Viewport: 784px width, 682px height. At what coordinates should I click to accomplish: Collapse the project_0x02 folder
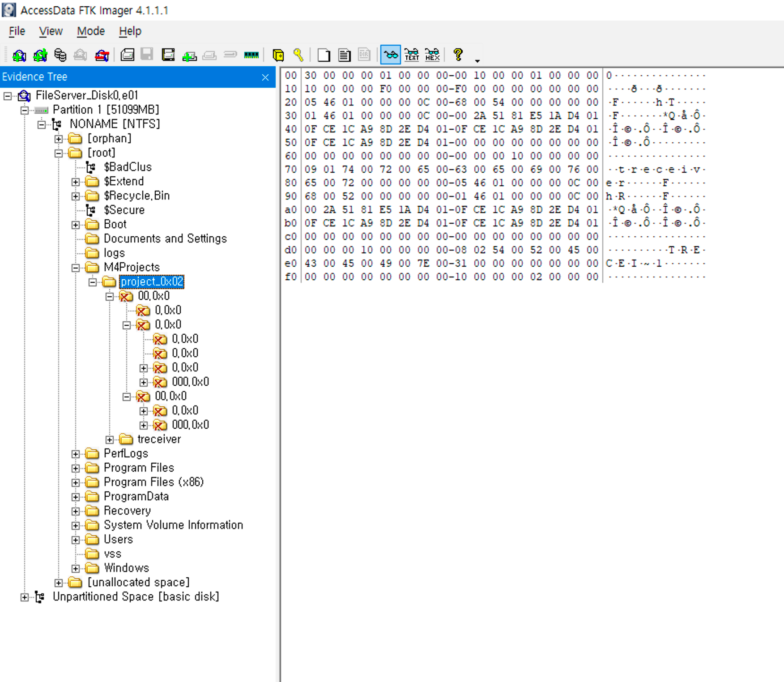93,282
